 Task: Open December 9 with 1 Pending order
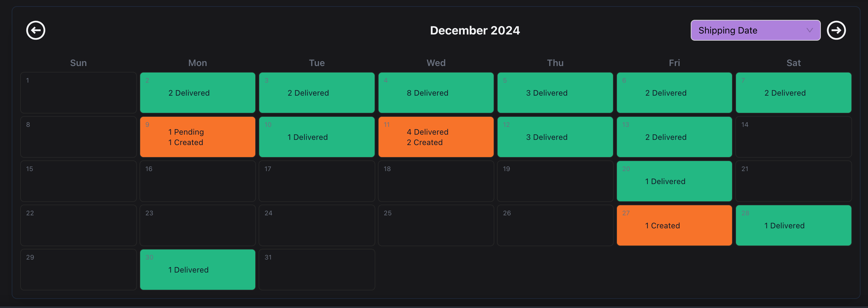197,137
